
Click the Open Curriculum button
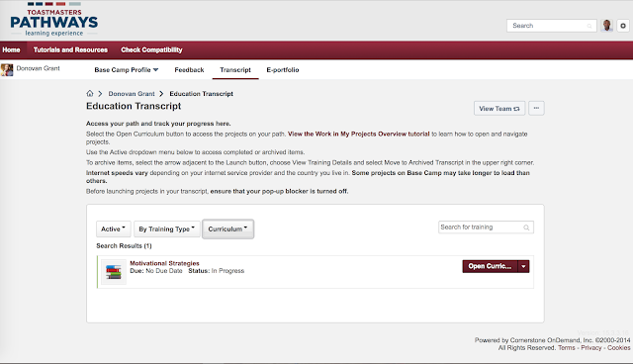(491, 266)
